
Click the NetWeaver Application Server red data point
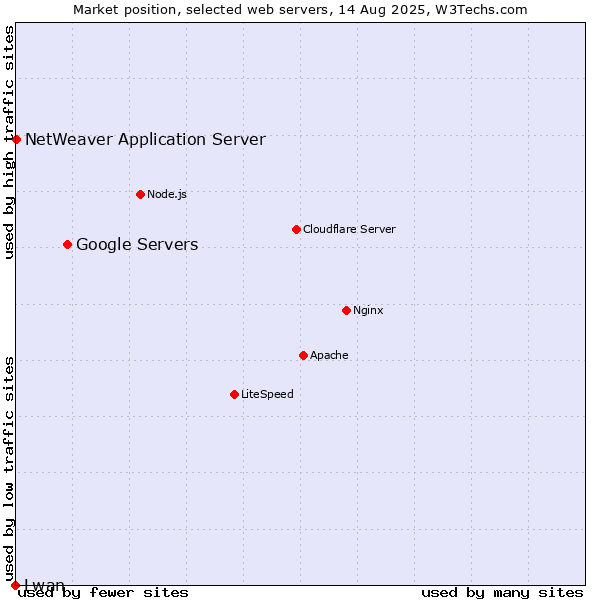click(x=16, y=139)
